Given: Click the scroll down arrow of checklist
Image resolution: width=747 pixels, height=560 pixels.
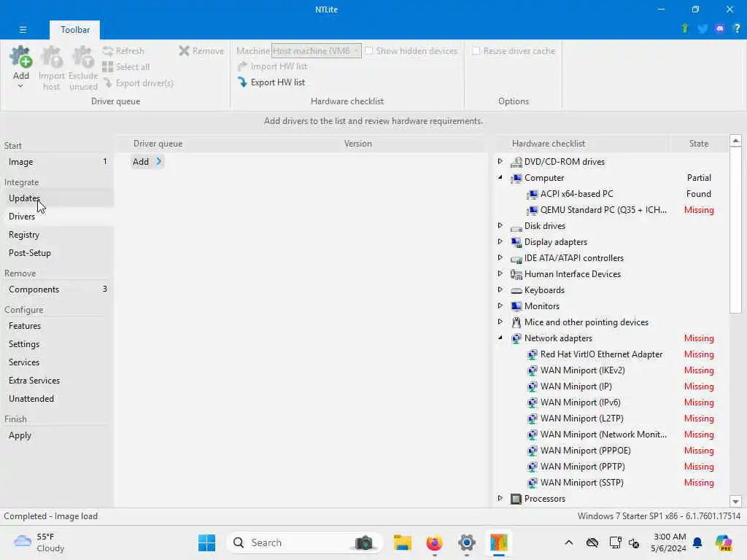Looking at the screenshot, I should pos(735,501).
